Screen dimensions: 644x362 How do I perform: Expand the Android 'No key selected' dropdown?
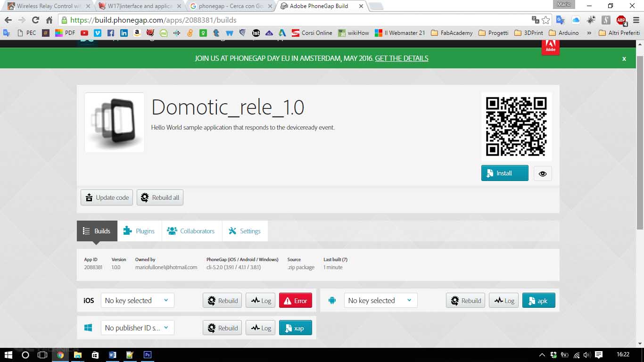tap(381, 301)
